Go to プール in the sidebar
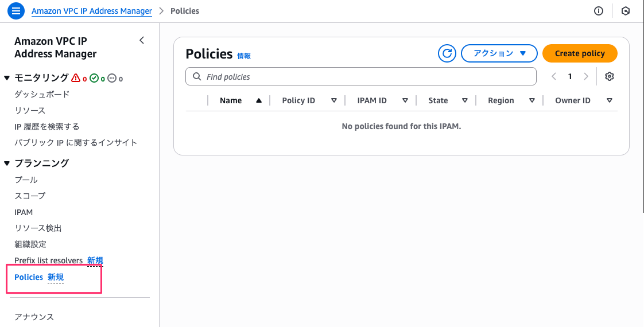This screenshot has width=644, height=327. (26, 180)
